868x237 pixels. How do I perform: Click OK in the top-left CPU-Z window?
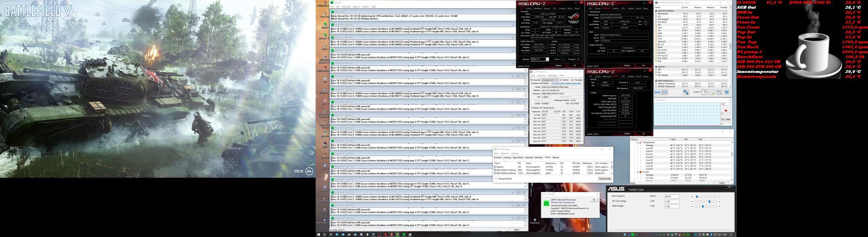click(x=575, y=65)
